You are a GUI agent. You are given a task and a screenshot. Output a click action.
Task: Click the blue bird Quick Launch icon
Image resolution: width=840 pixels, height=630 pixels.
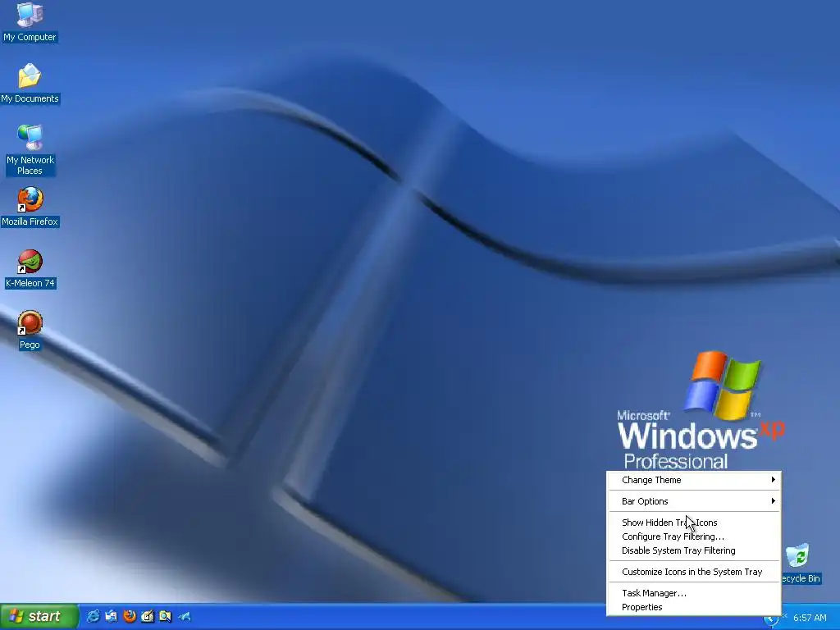[185, 617]
